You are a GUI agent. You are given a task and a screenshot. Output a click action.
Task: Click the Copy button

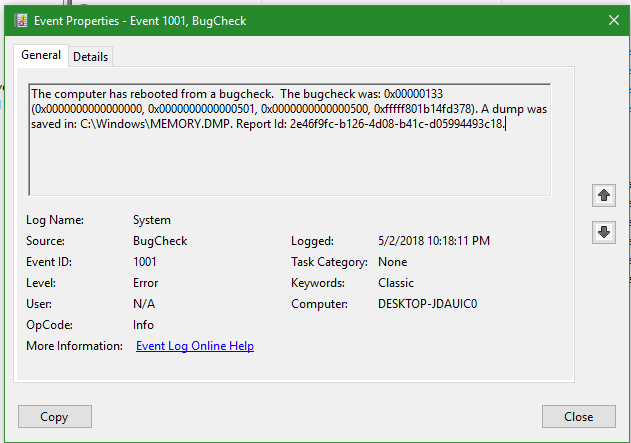(x=55, y=416)
